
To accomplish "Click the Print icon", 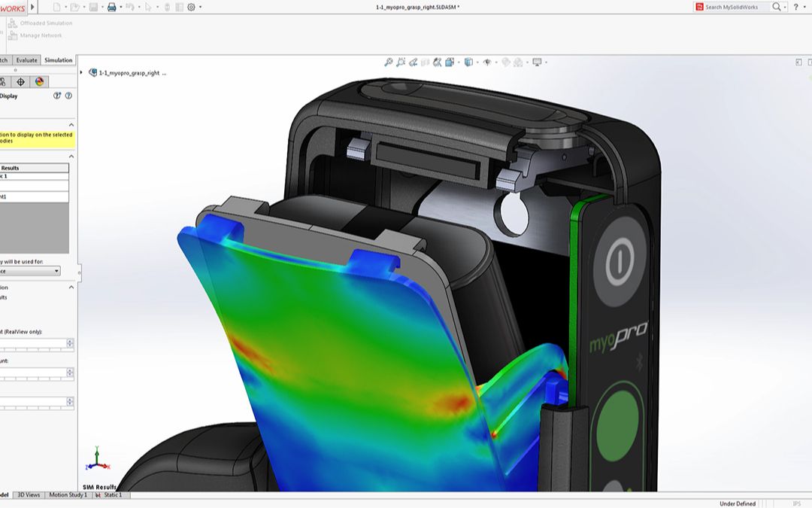I will (x=112, y=7).
